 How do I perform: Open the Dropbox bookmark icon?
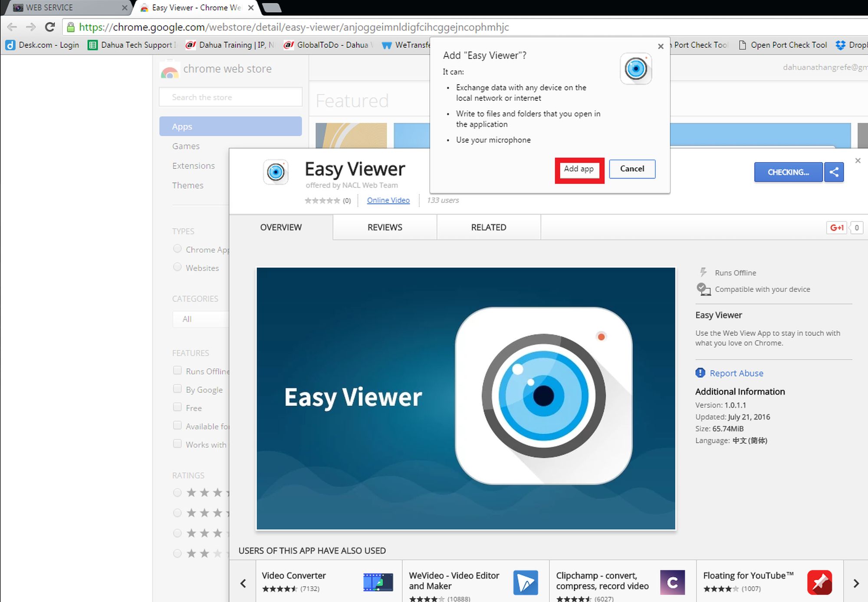pyautogui.click(x=841, y=45)
